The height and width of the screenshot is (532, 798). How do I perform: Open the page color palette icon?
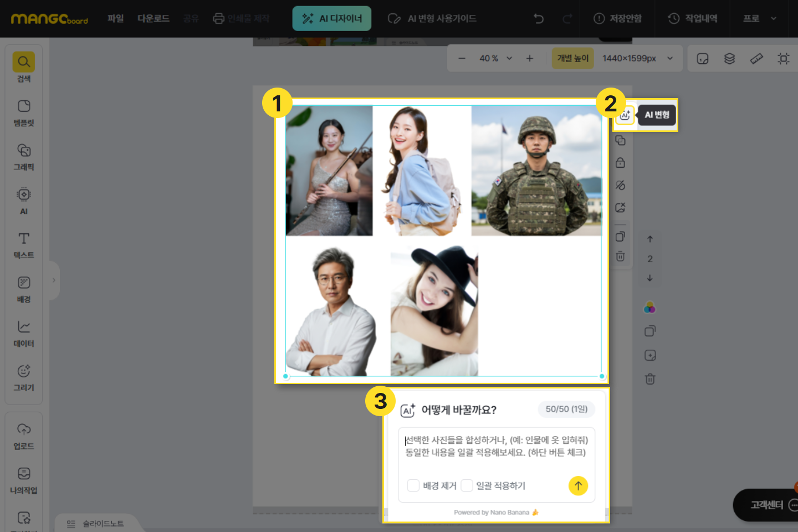[x=649, y=308]
